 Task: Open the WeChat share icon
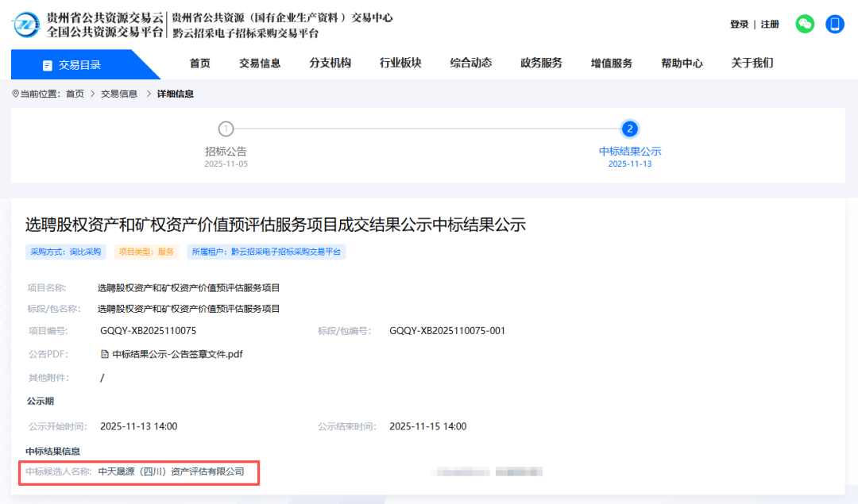click(805, 25)
